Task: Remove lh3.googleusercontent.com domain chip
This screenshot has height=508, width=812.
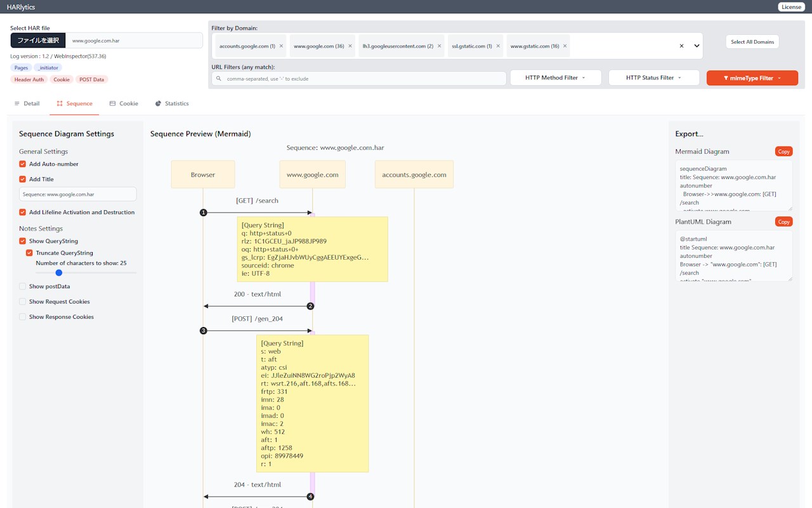Action: pos(439,46)
